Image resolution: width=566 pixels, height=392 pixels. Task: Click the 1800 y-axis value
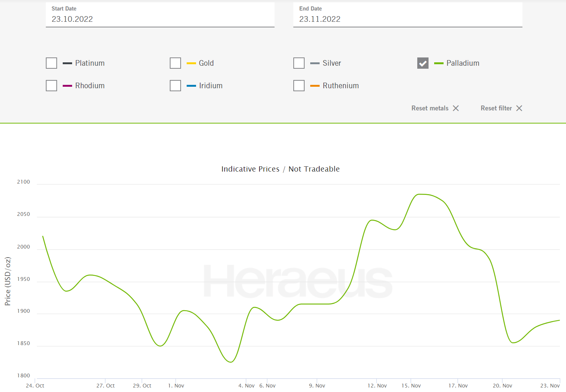pyautogui.click(x=23, y=375)
